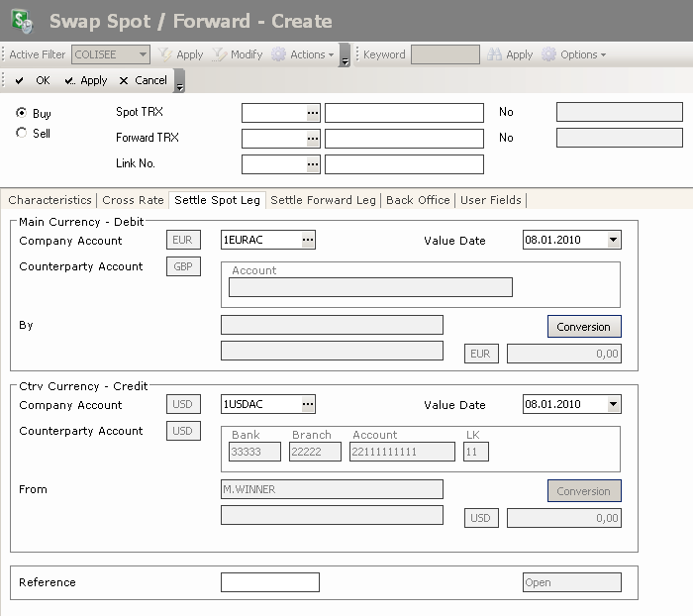Click the Conversion button in Debit section

[x=583, y=327]
